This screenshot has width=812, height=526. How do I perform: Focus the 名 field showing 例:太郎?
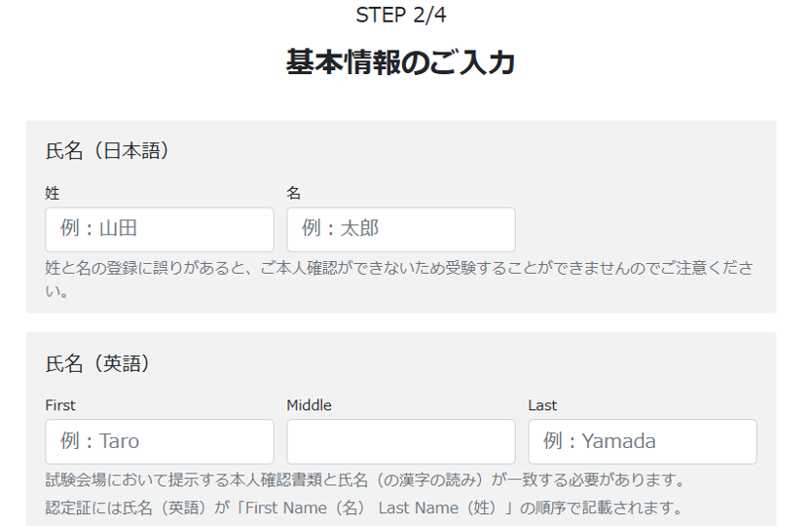[401, 230]
